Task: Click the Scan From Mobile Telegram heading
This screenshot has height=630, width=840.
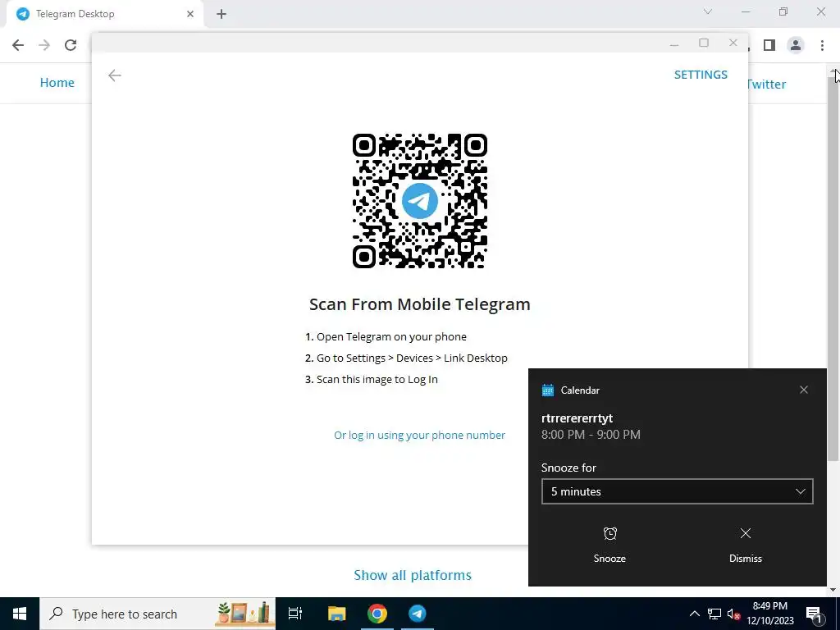Action: click(419, 304)
